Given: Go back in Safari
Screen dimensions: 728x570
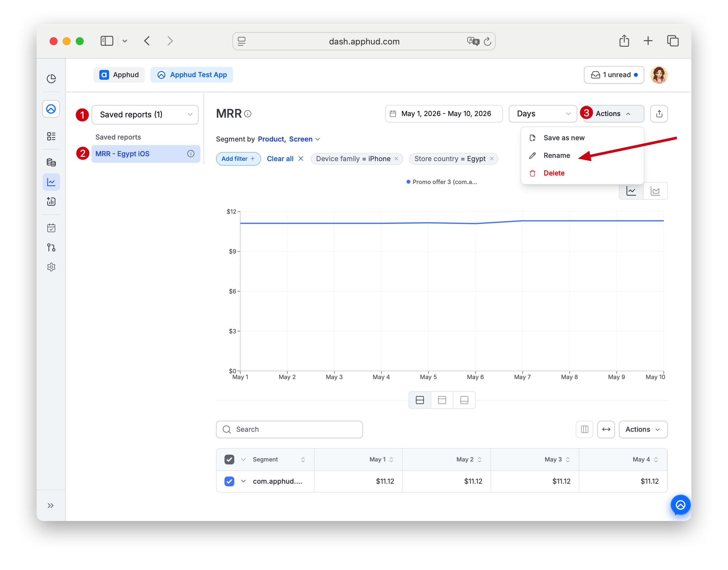Looking at the screenshot, I should point(147,41).
